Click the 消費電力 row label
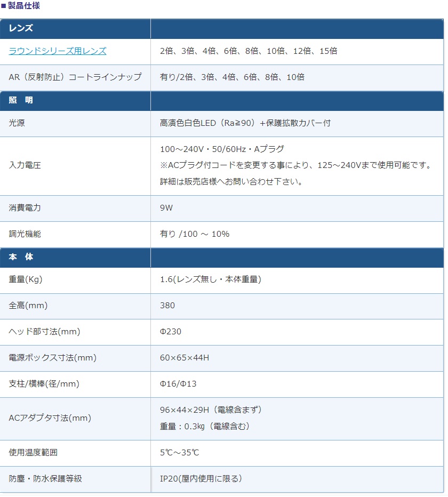The height and width of the screenshot is (497, 448). (25, 208)
